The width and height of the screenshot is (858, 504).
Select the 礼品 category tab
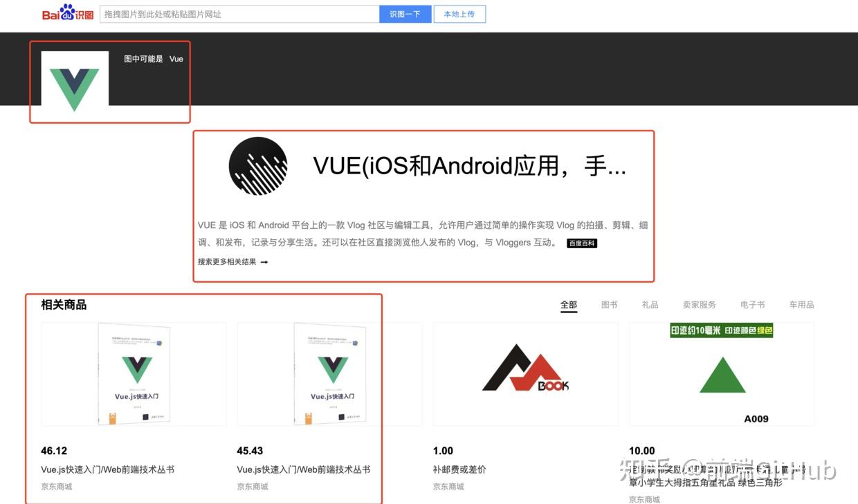pos(650,304)
